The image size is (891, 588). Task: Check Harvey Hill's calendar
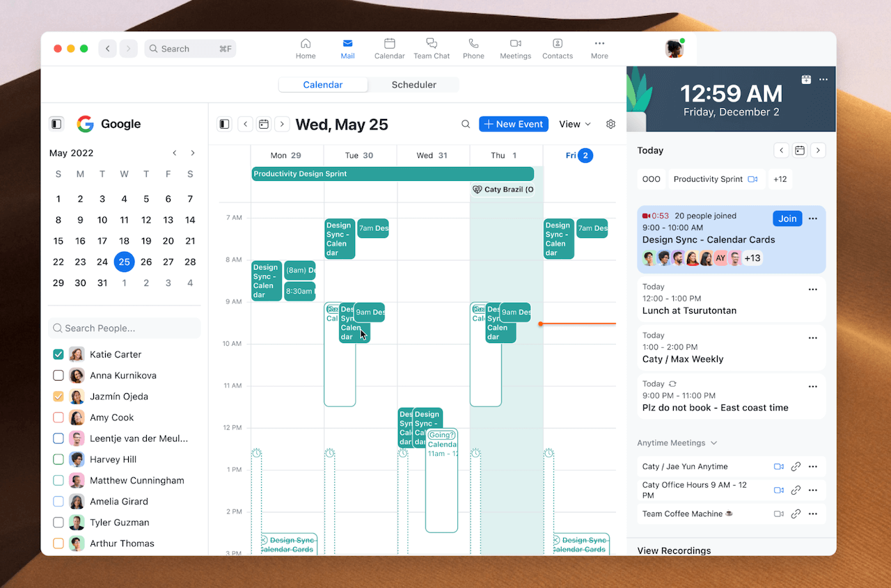click(x=58, y=459)
